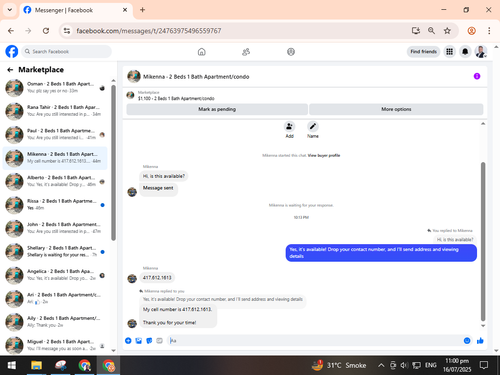
Task: Expand the tab search chevron
Action: [10, 10]
